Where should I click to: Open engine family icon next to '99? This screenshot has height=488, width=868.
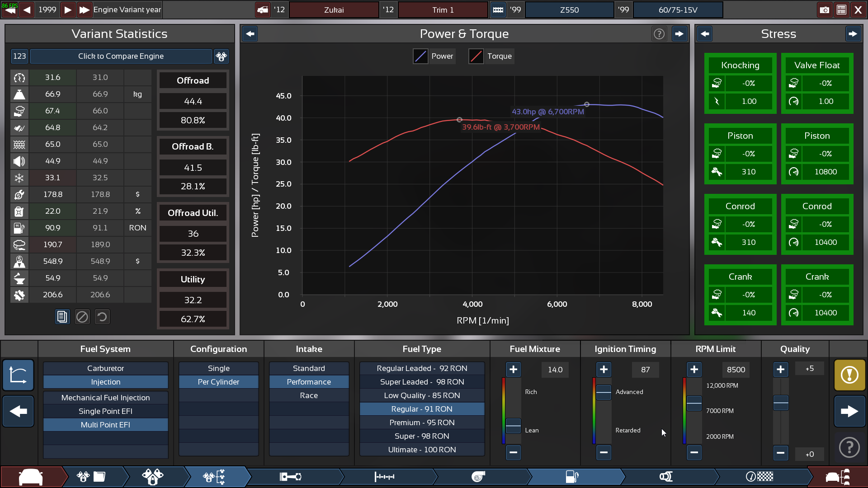pos(498,9)
